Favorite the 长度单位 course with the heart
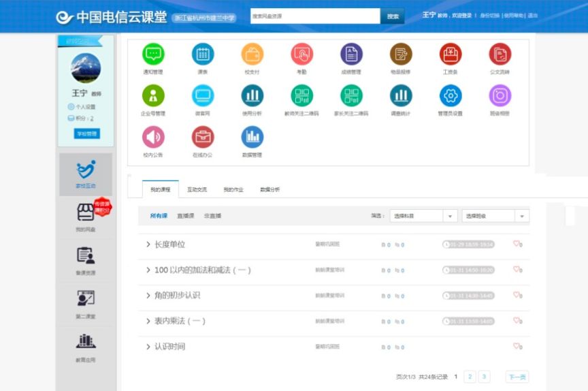588x391 pixels. (x=517, y=243)
